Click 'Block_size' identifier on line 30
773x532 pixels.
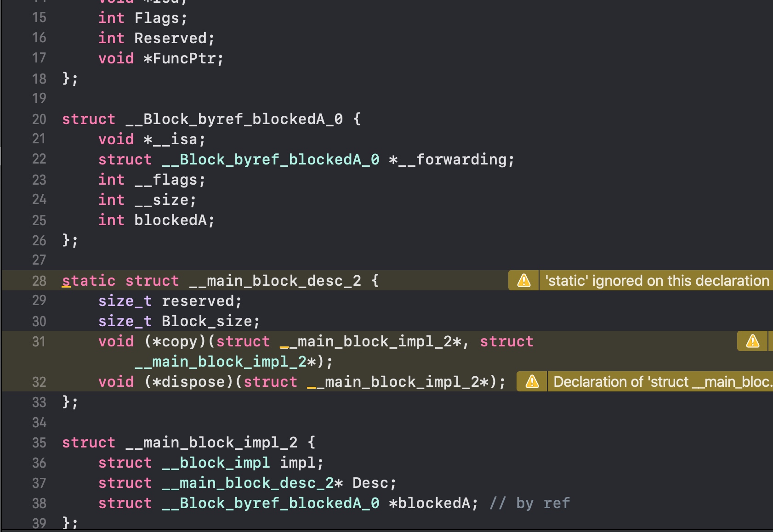pyautogui.click(x=207, y=321)
